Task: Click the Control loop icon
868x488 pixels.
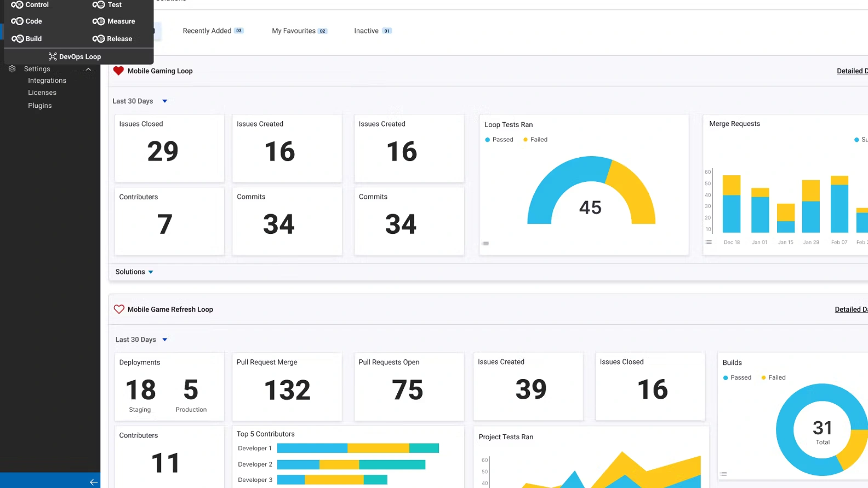Action: [x=17, y=5]
